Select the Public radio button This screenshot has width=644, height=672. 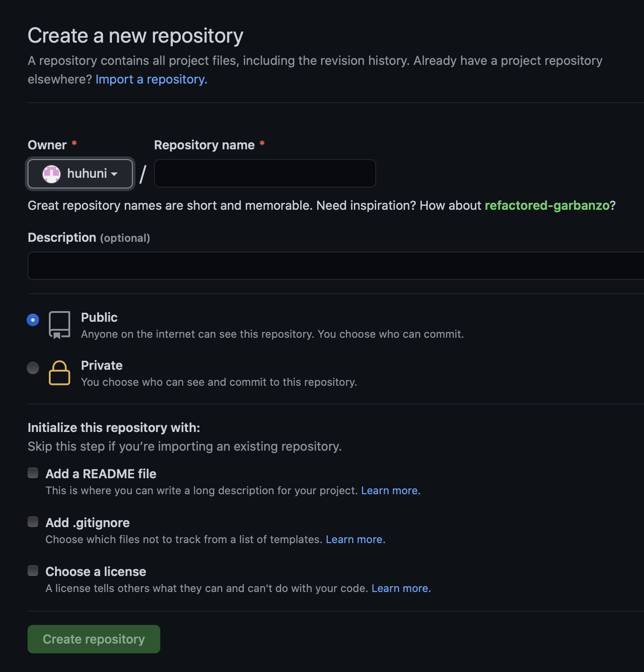(x=33, y=320)
